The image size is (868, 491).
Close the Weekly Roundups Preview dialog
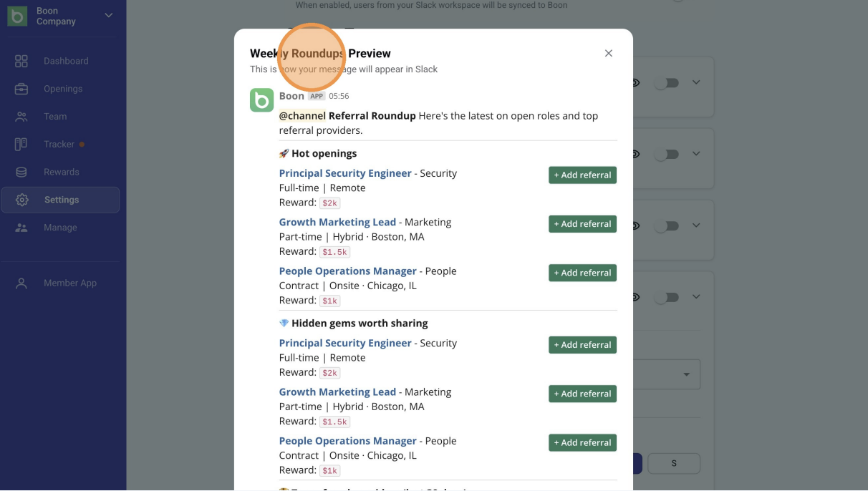(609, 54)
